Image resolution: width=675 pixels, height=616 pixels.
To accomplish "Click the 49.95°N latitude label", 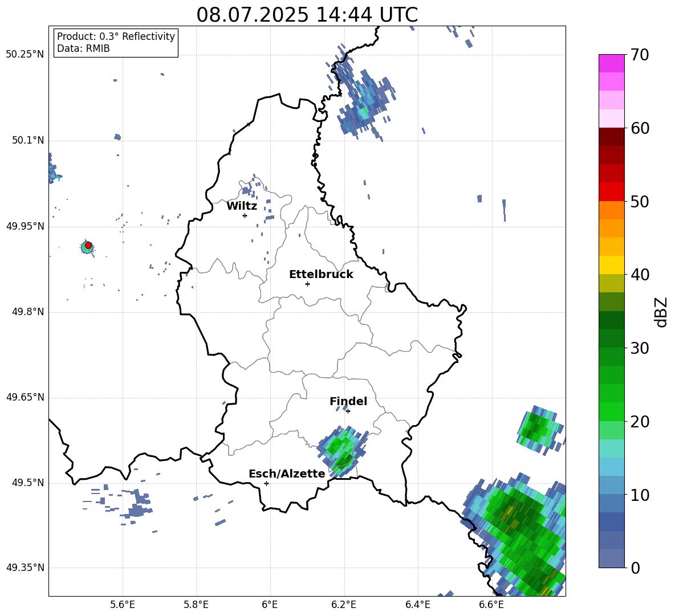I will tap(25, 226).
